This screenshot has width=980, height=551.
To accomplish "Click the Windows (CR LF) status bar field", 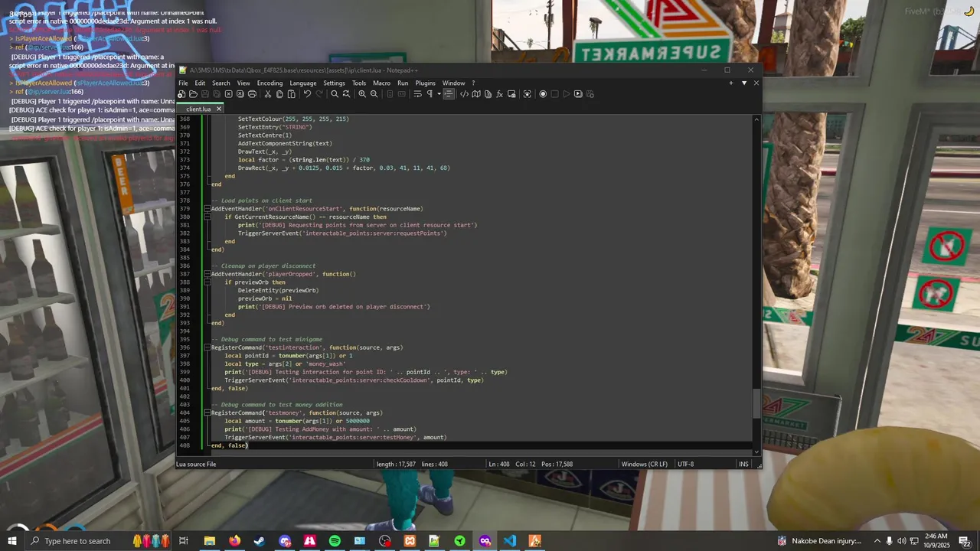I will coord(645,464).
